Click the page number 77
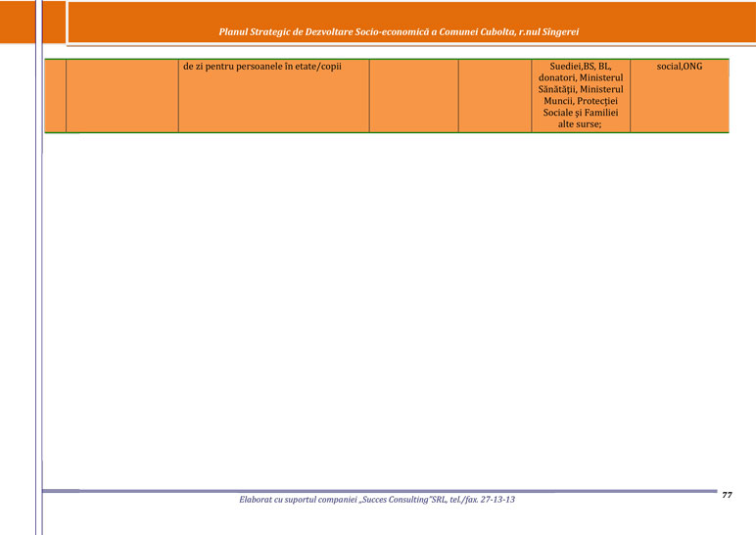Viewport: 756px width, 535px height. click(x=727, y=496)
